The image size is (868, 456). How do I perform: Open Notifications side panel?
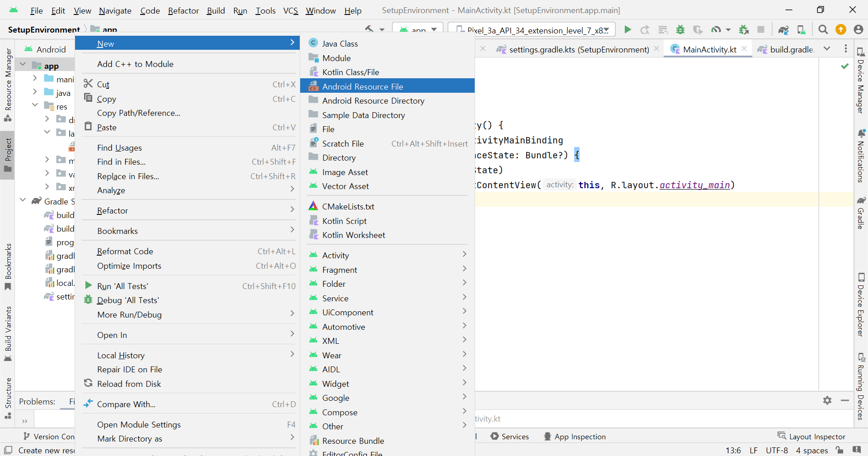pyautogui.click(x=861, y=156)
